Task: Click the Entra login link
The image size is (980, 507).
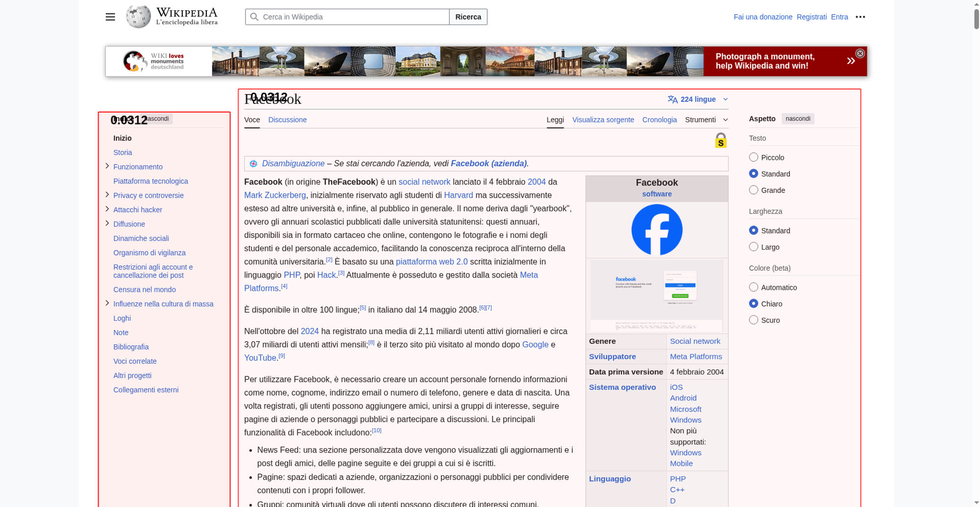Action: [x=839, y=17]
